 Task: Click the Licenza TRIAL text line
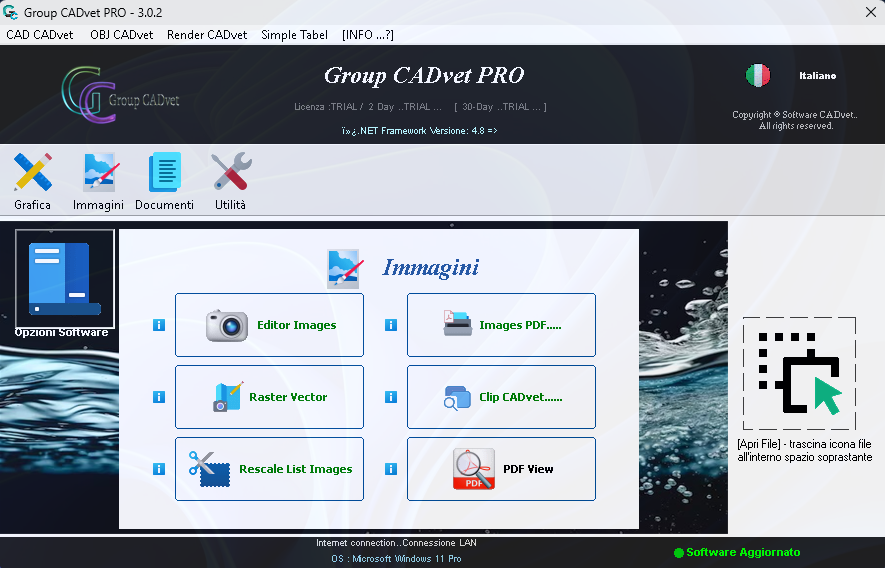420,107
